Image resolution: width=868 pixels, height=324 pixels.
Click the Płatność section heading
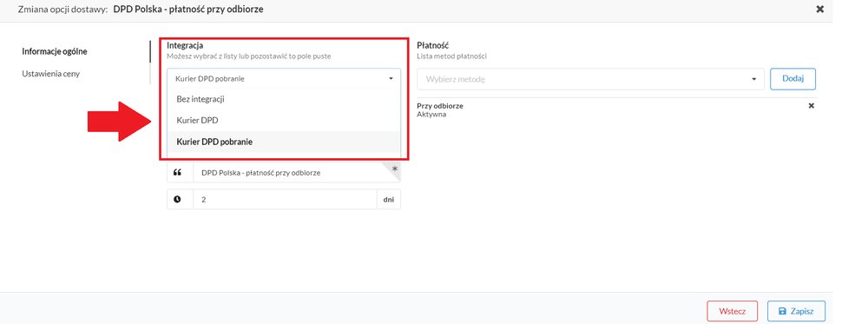pyautogui.click(x=432, y=45)
